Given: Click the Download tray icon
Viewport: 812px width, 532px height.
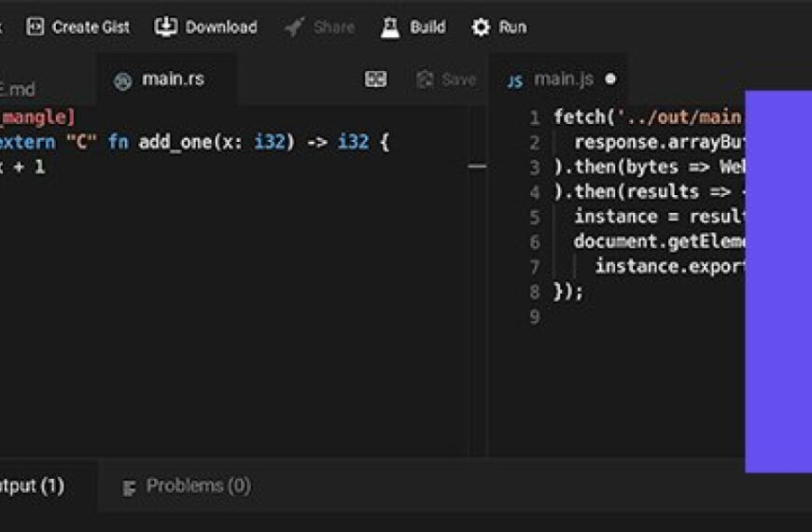Looking at the screenshot, I should click(166, 26).
